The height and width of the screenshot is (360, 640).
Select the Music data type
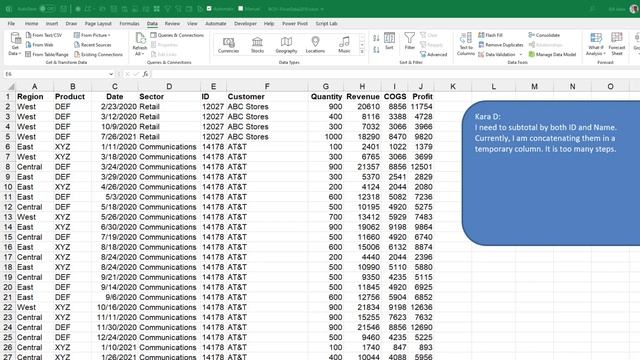(x=344, y=45)
